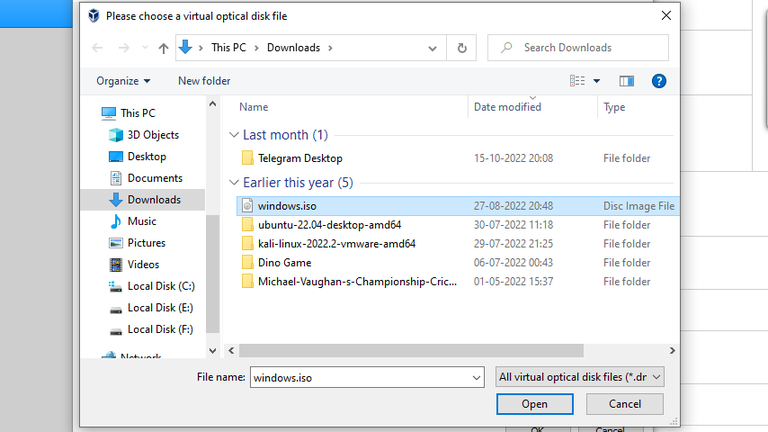768x432 pixels.
Task: Open the address bar history dropdown
Action: pyautogui.click(x=432, y=48)
